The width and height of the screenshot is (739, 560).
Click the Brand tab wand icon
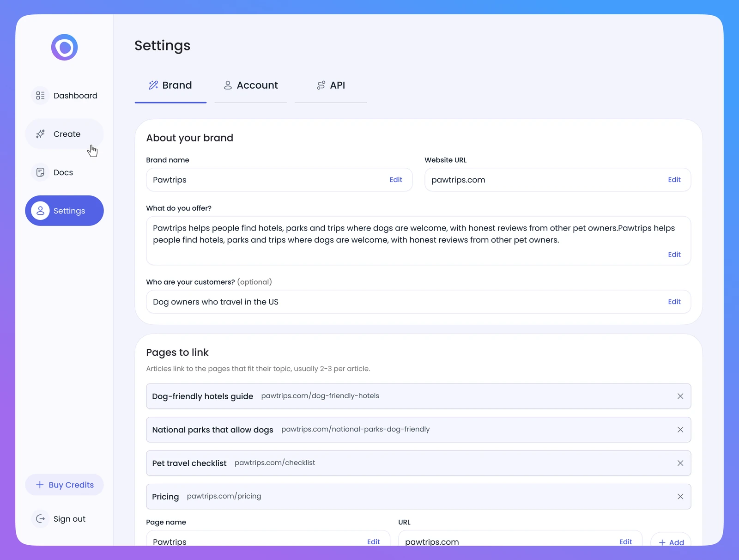pos(153,85)
